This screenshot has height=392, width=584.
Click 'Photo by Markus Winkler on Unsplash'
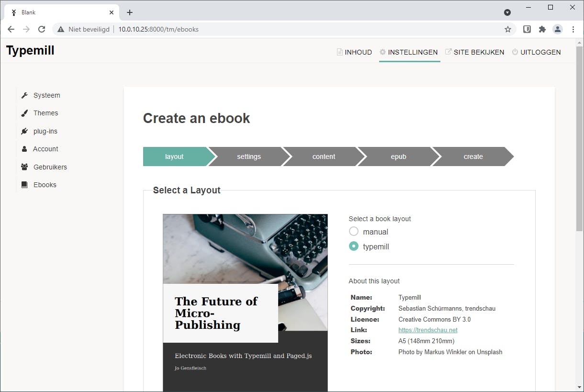click(450, 352)
